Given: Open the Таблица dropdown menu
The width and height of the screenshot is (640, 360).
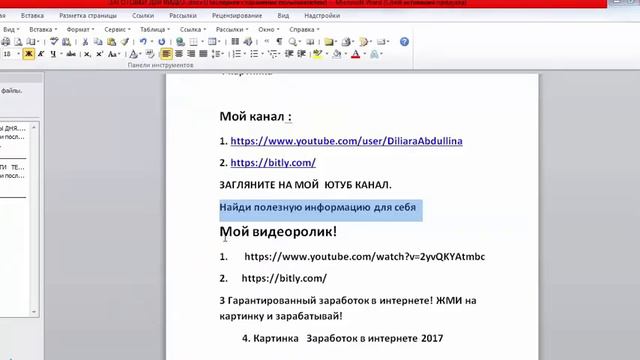Looking at the screenshot, I should click(x=154, y=29).
